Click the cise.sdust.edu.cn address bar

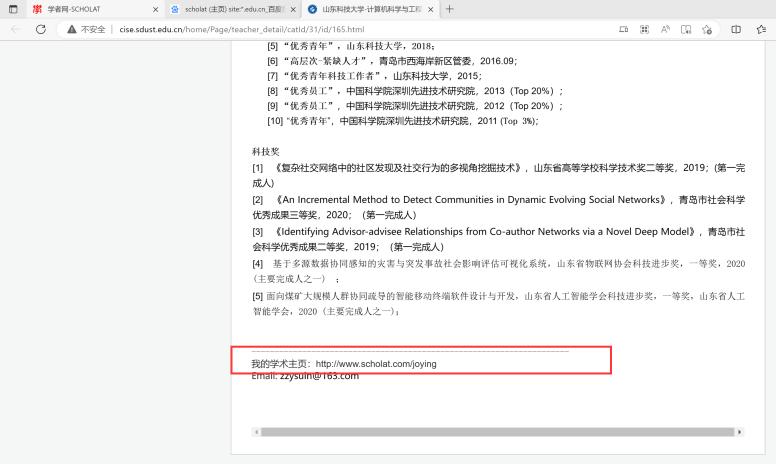[x=300, y=30]
